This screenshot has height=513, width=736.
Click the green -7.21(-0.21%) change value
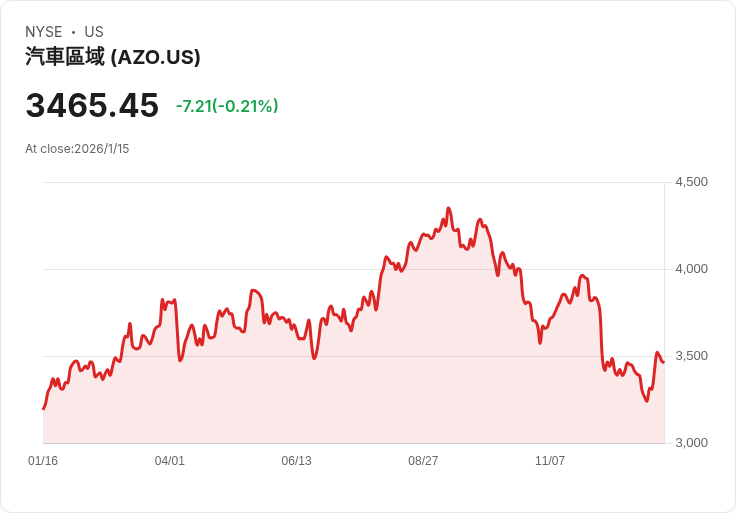[x=227, y=106]
